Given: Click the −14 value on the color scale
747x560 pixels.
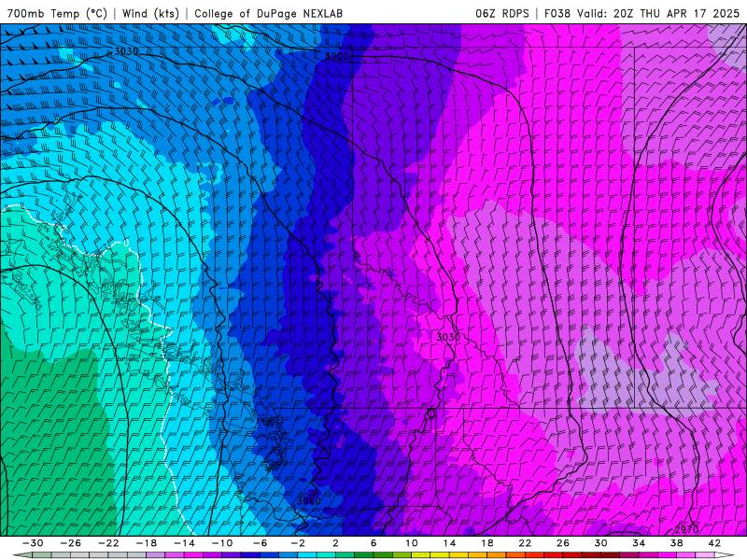Looking at the screenshot, I should click(x=184, y=543).
